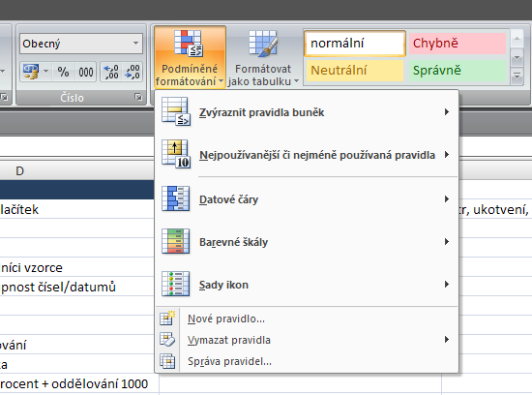Viewport: 532px width, 395px height.
Task: Open Formátovat jako tabulku gallery
Action: [263, 57]
